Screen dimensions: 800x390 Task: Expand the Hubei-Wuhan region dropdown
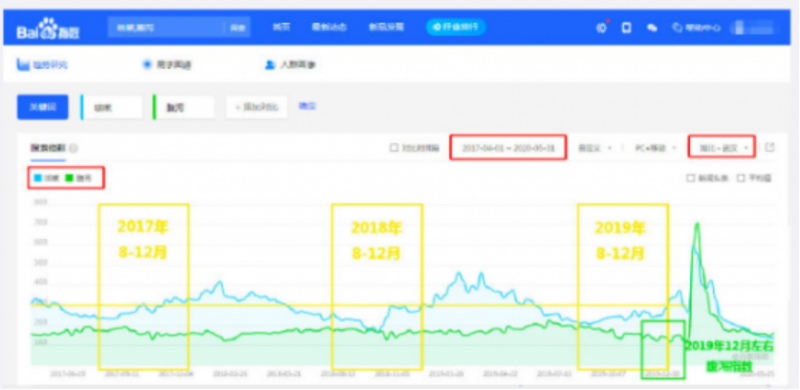(721, 148)
